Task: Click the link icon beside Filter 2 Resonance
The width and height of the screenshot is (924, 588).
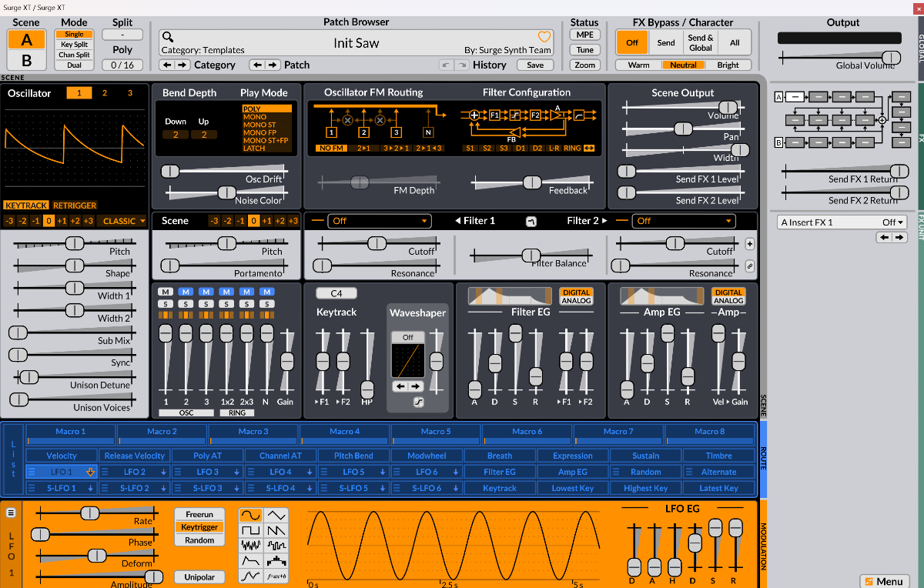Action: (750, 266)
